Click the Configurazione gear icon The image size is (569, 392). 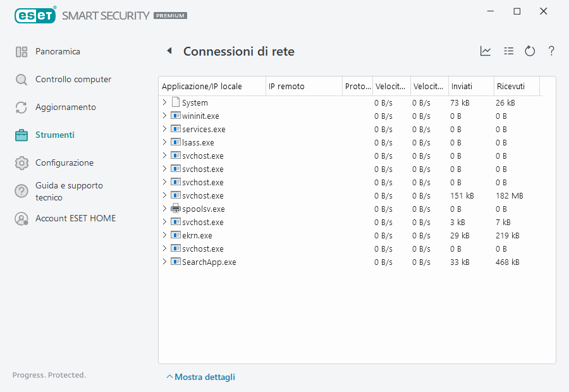tap(21, 163)
